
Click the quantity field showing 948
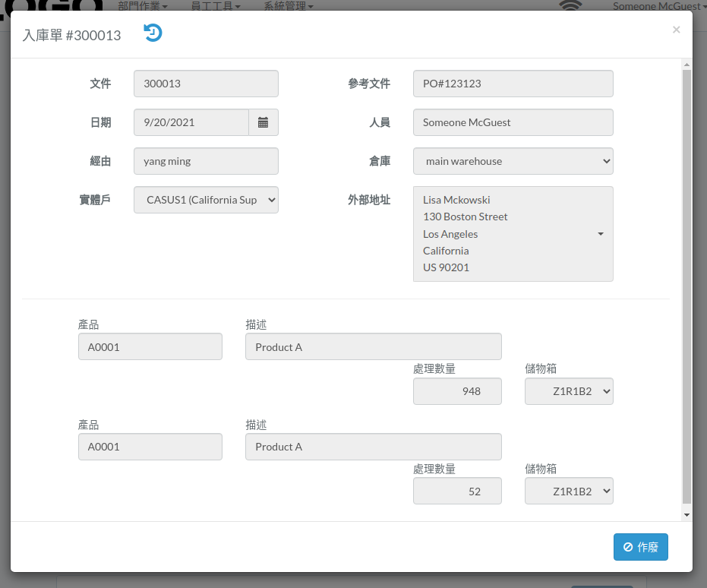(x=457, y=391)
